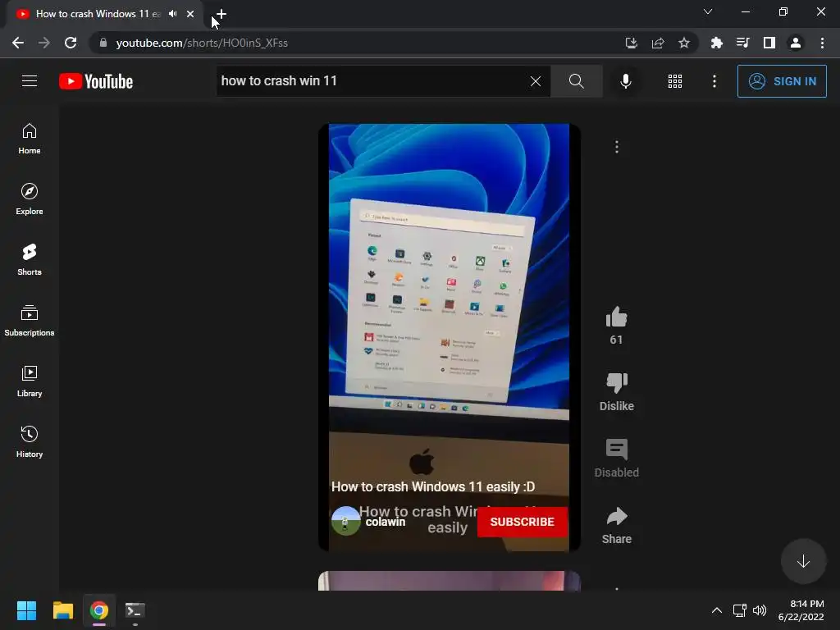Click the search magnifier button
Viewport: 840px width, 630px height.
pyautogui.click(x=577, y=81)
